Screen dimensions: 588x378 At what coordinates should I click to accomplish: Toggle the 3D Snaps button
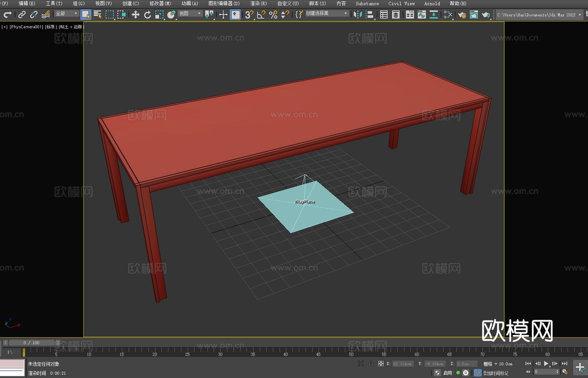[x=249, y=14]
